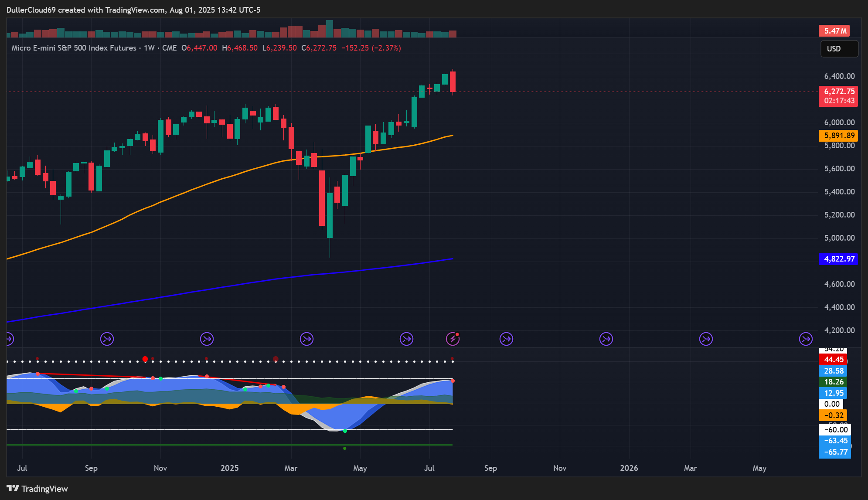Image resolution: width=868 pixels, height=500 pixels.
Task: Click the open value O6,447.00
Action: 199,48
